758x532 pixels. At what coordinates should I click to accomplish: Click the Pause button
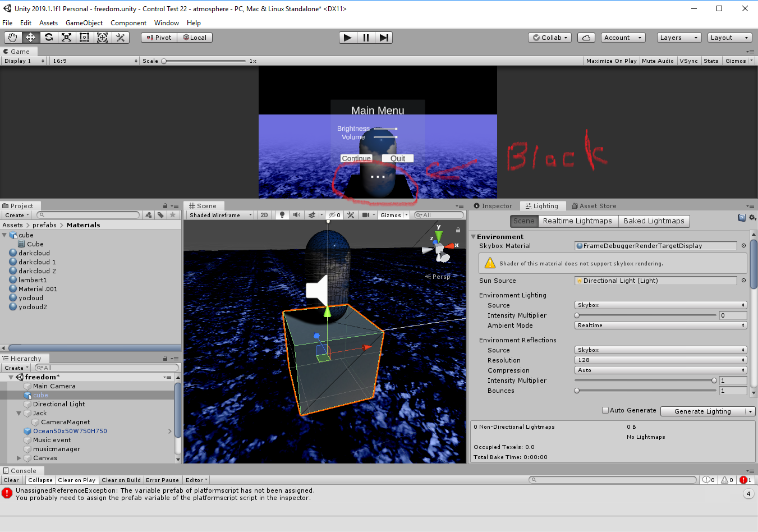(366, 38)
